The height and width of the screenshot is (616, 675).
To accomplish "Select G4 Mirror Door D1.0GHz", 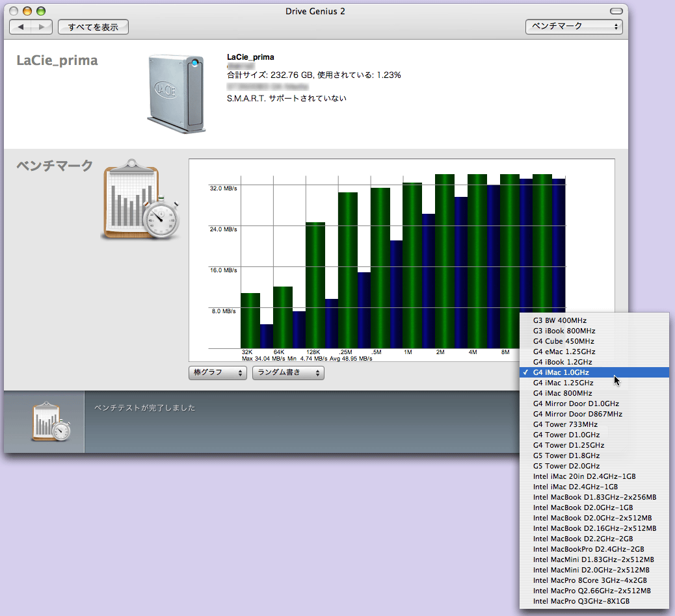I will coord(594,404).
